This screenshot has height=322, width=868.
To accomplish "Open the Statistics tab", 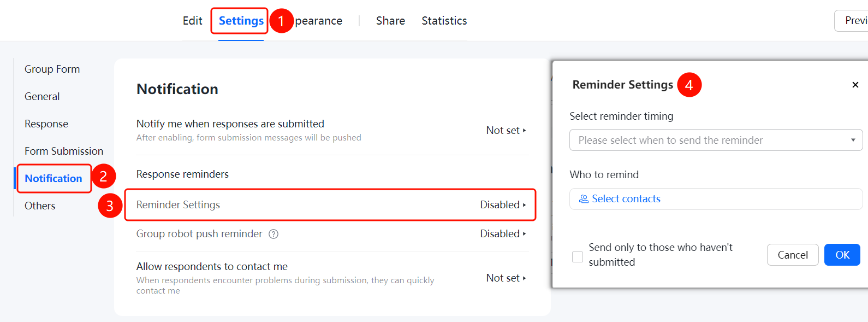I will [x=444, y=21].
